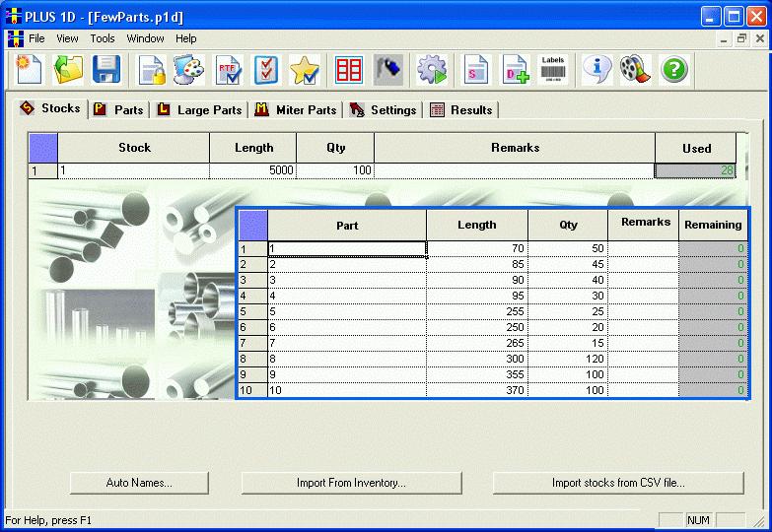This screenshot has height=532, width=772.
Task: Open the Window menu
Action: 145,38
